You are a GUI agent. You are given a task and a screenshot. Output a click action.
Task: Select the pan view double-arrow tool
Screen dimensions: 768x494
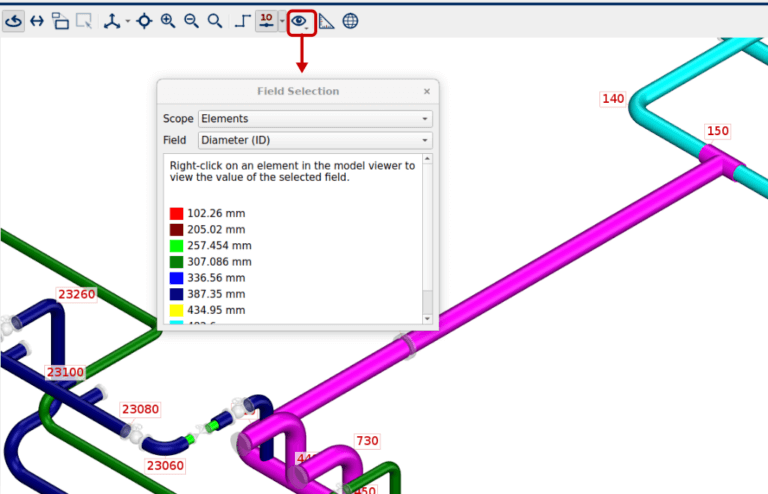tap(37, 21)
